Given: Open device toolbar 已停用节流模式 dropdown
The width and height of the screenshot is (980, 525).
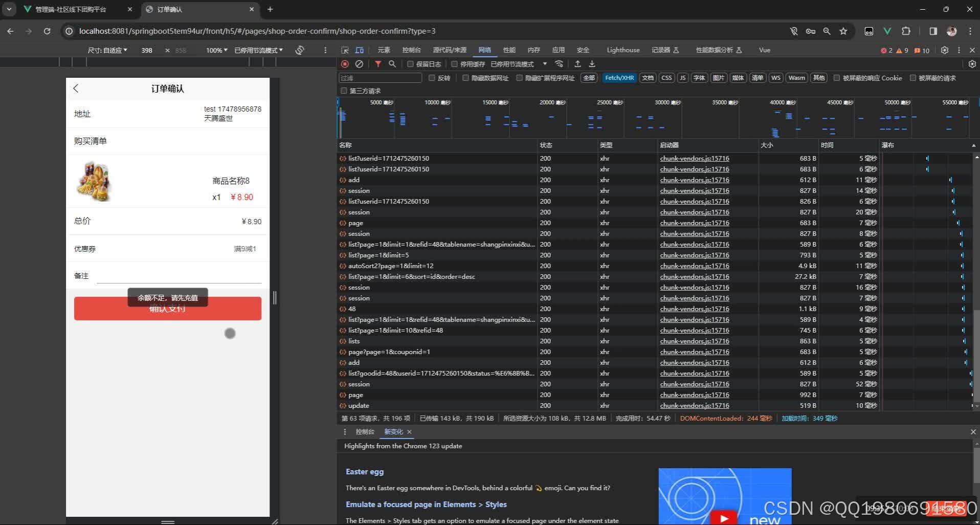Looking at the screenshot, I should point(258,50).
